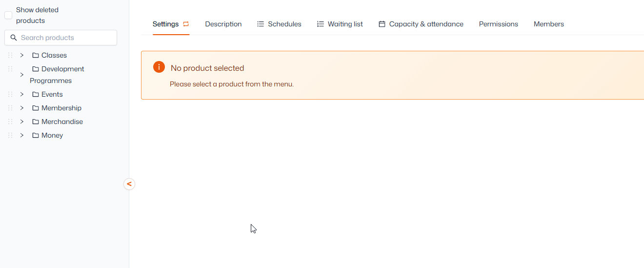This screenshot has width=644, height=268.
Task: Open the Waiting list tab
Action: pyautogui.click(x=340, y=24)
